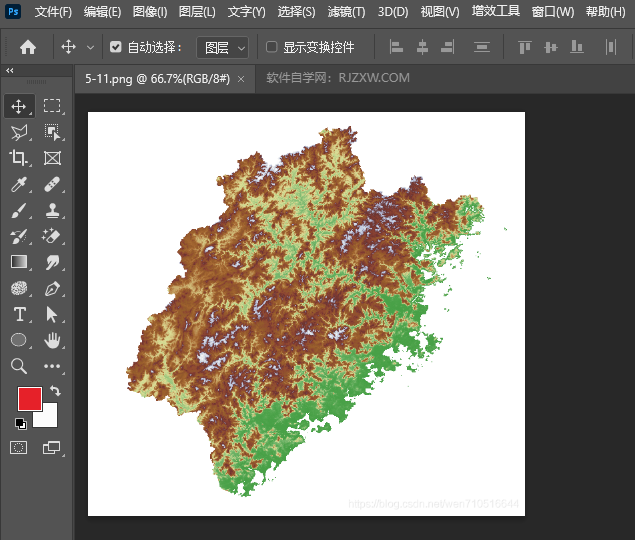Open the 窗口(W) menu
Viewport: 635px width, 540px height.
[553, 12]
